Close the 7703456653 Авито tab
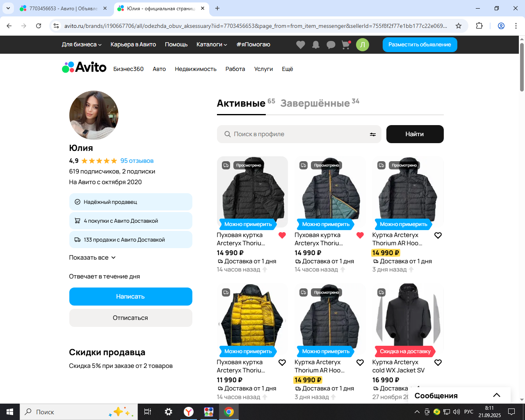Viewport: 525px width, 420px height. 105,8
